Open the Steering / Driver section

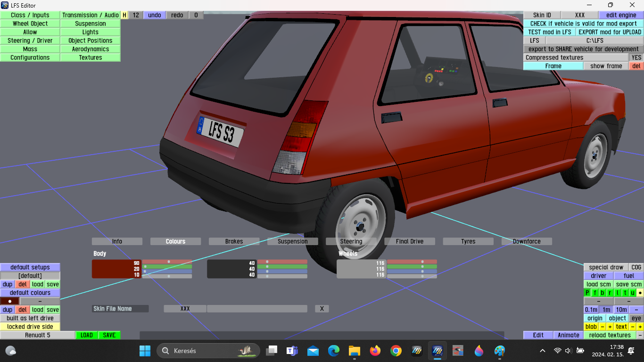point(30,41)
